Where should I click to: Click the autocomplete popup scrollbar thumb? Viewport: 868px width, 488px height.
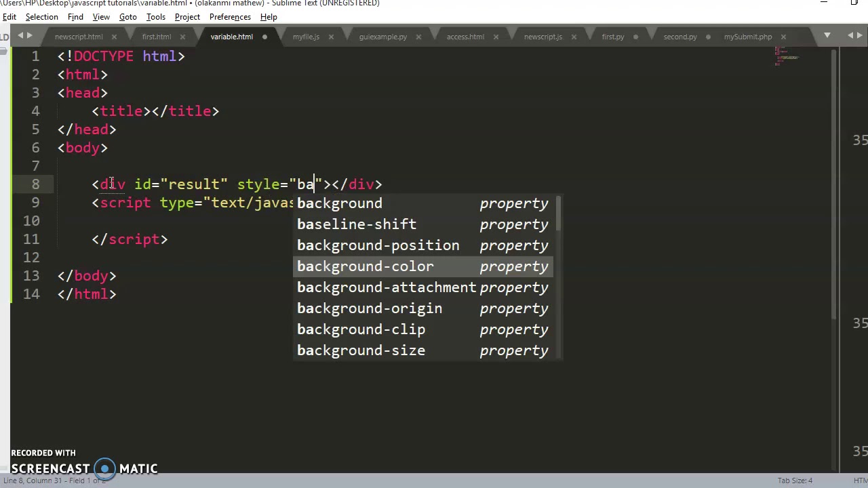click(x=558, y=213)
